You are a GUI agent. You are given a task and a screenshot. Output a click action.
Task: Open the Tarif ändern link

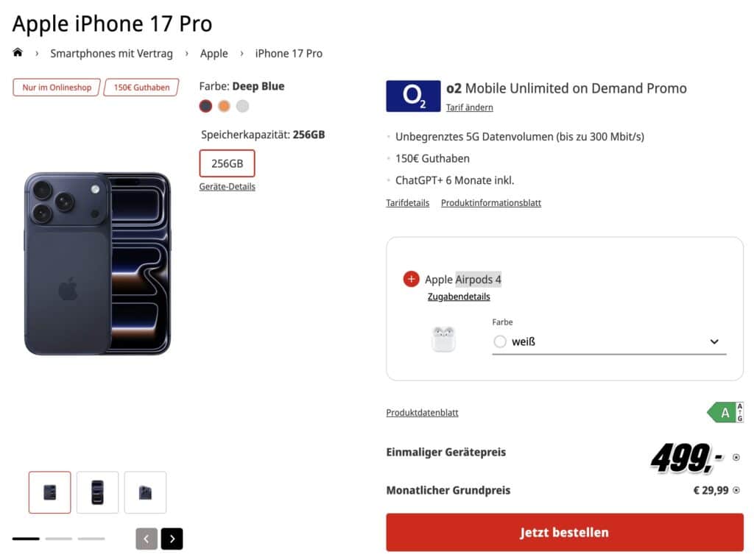pos(470,107)
